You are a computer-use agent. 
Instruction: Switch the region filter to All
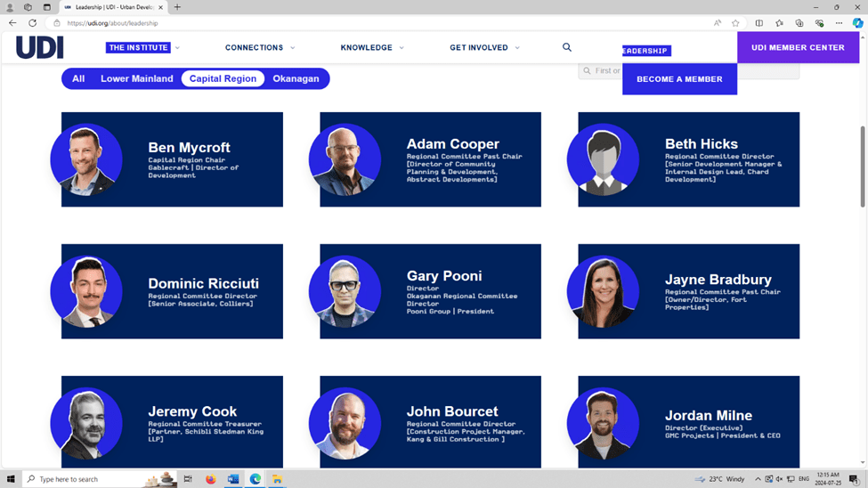click(78, 78)
